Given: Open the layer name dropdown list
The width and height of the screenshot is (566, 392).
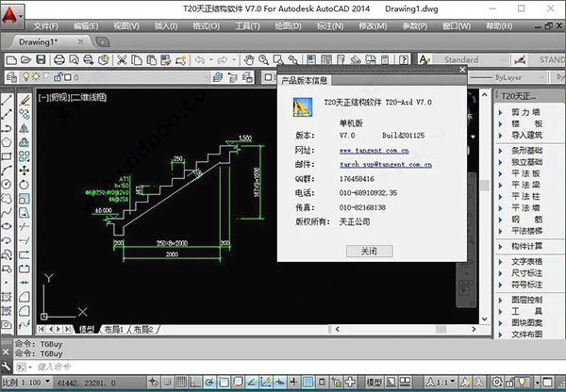Looking at the screenshot, I should coord(206,77).
